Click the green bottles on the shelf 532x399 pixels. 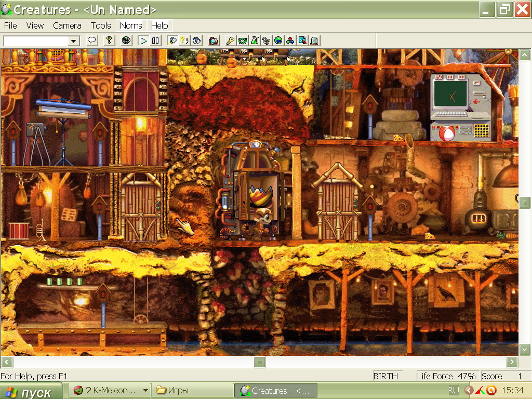pyautogui.click(x=64, y=281)
